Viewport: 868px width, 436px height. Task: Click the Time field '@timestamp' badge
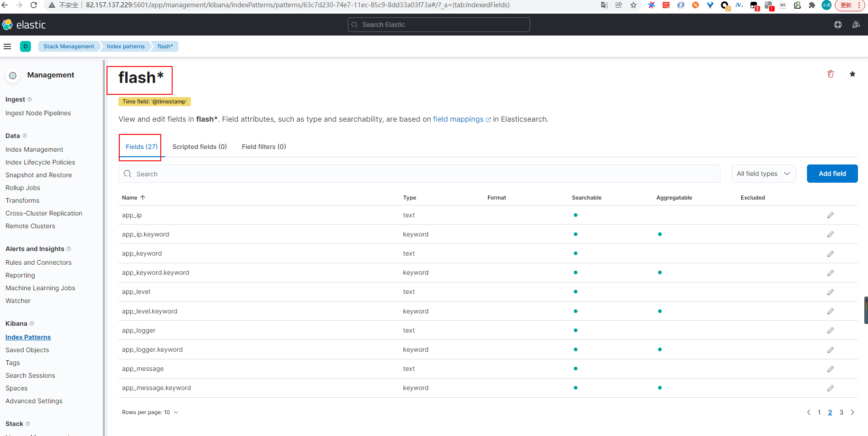(x=154, y=102)
